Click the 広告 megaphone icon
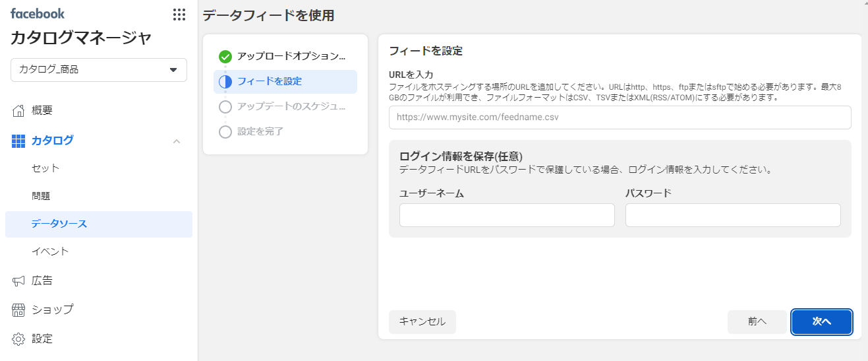This screenshot has width=868, height=361. tap(18, 281)
